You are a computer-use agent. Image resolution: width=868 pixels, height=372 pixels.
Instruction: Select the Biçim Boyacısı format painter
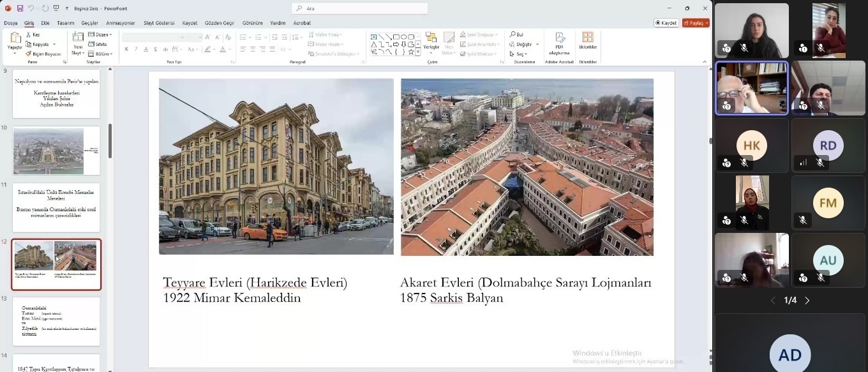(x=42, y=54)
